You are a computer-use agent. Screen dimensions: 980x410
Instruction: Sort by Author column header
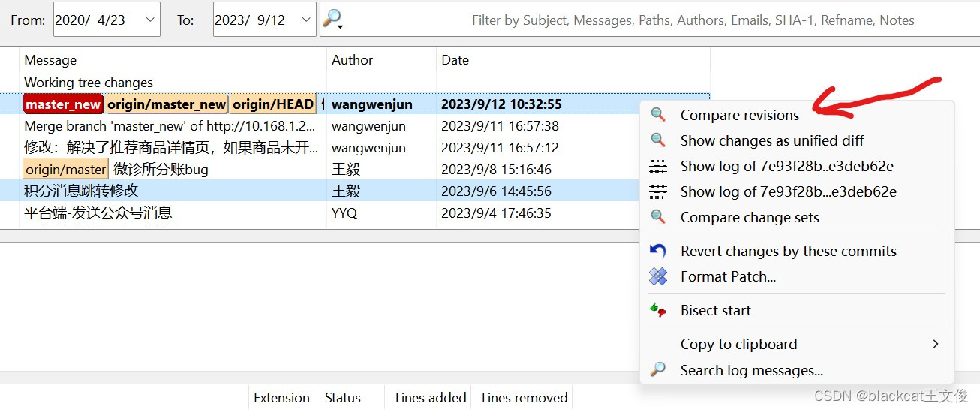[381, 60]
